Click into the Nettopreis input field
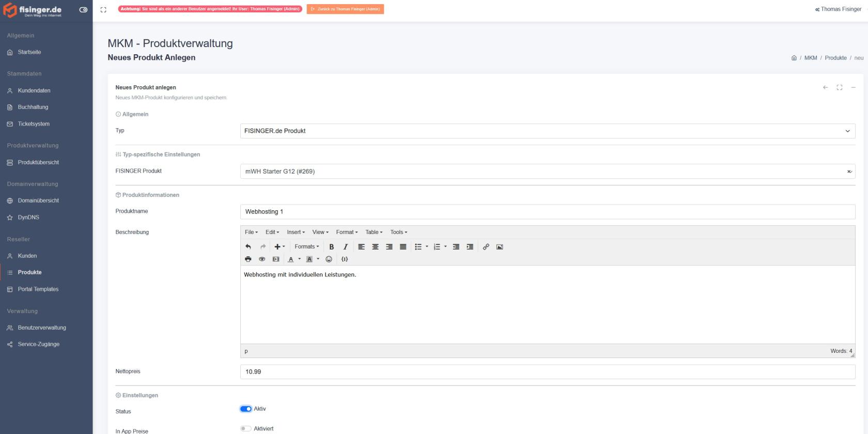This screenshot has height=434, width=868. point(548,371)
